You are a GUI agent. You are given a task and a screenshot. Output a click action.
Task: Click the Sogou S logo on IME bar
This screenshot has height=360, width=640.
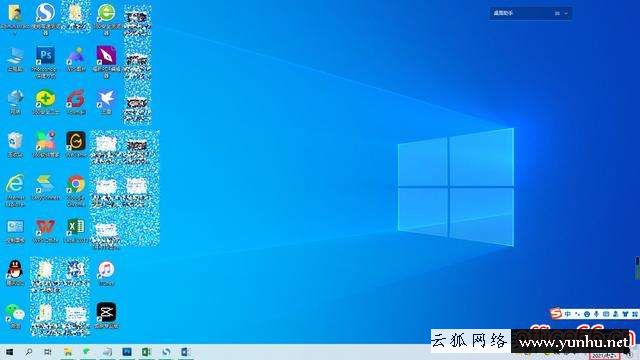pyautogui.click(x=556, y=313)
